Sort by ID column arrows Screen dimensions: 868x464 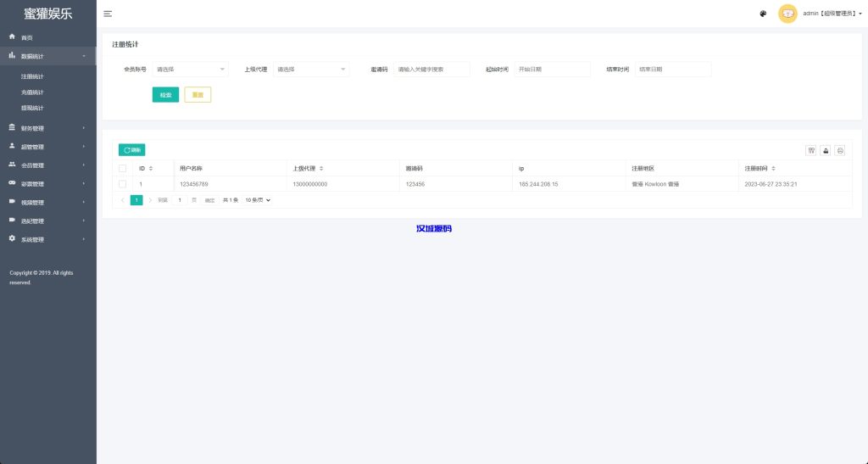(151, 168)
